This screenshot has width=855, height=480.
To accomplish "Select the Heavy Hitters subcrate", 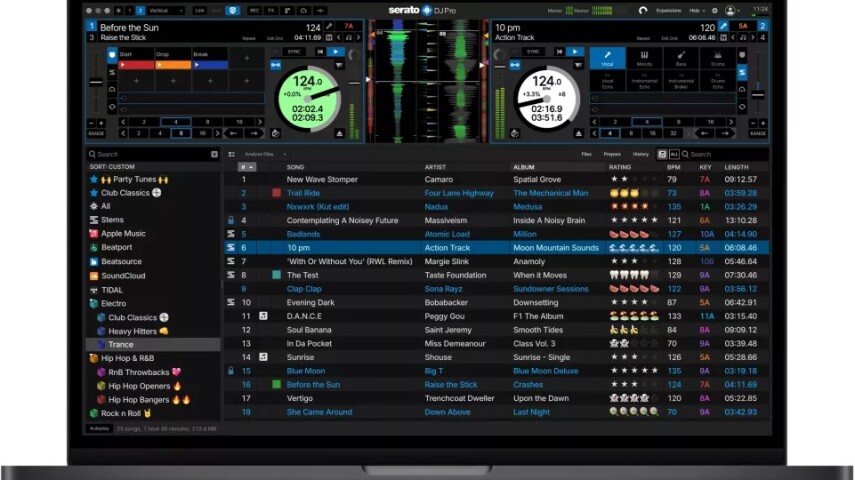I will (133, 331).
